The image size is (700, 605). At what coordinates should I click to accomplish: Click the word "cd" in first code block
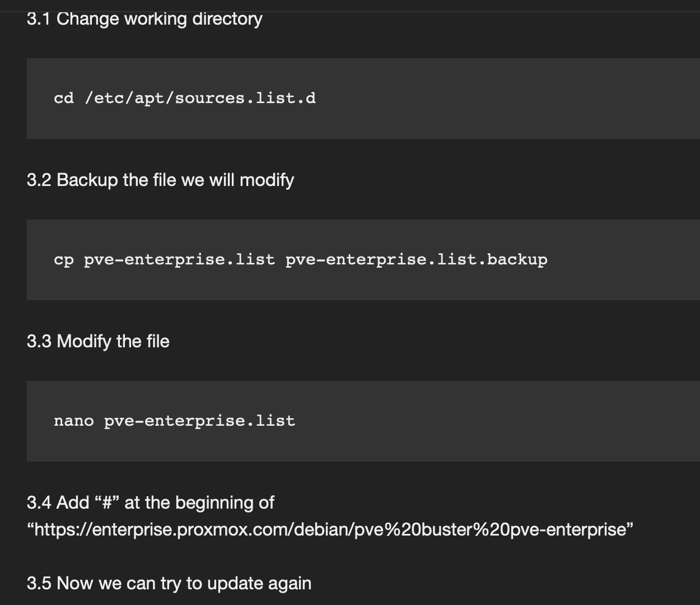(x=64, y=98)
